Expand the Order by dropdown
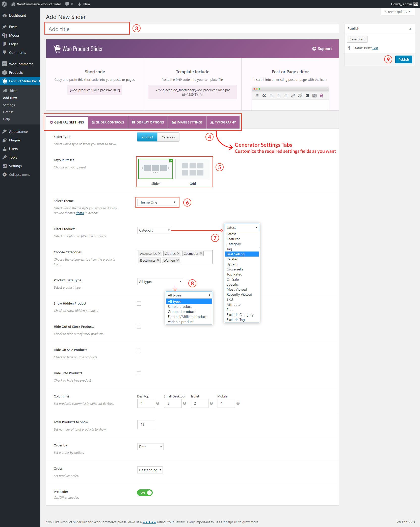 [x=150, y=447]
